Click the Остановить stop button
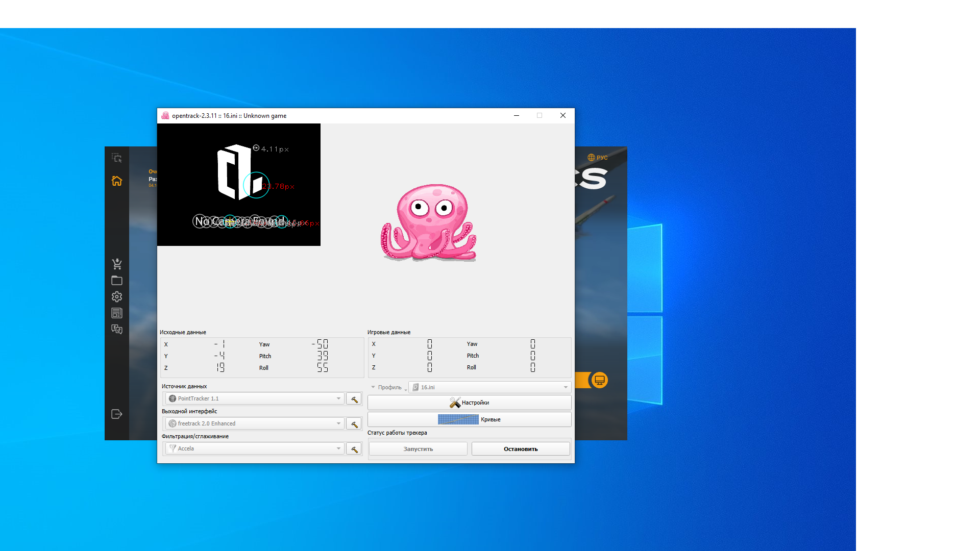Viewport: 980px width, 551px height. [x=521, y=449]
